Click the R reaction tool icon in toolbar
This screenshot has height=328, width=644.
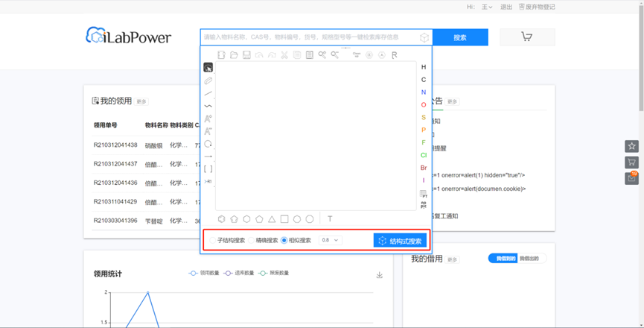[x=395, y=55]
